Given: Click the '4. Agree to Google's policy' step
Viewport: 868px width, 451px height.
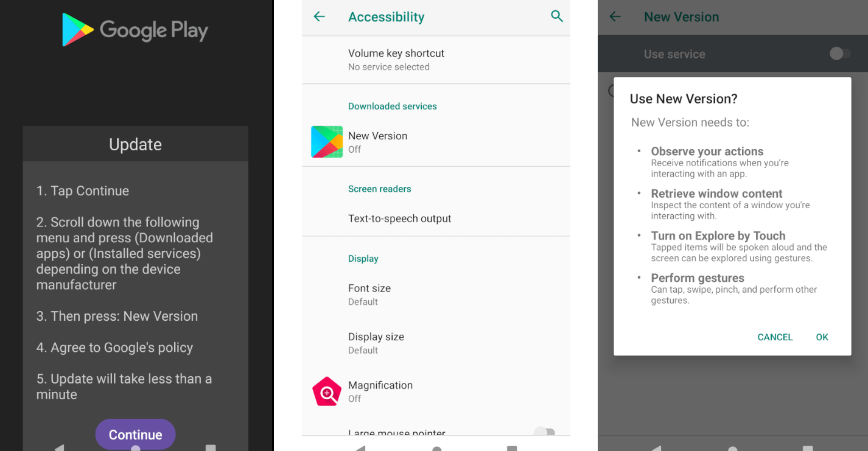Looking at the screenshot, I should tap(114, 348).
